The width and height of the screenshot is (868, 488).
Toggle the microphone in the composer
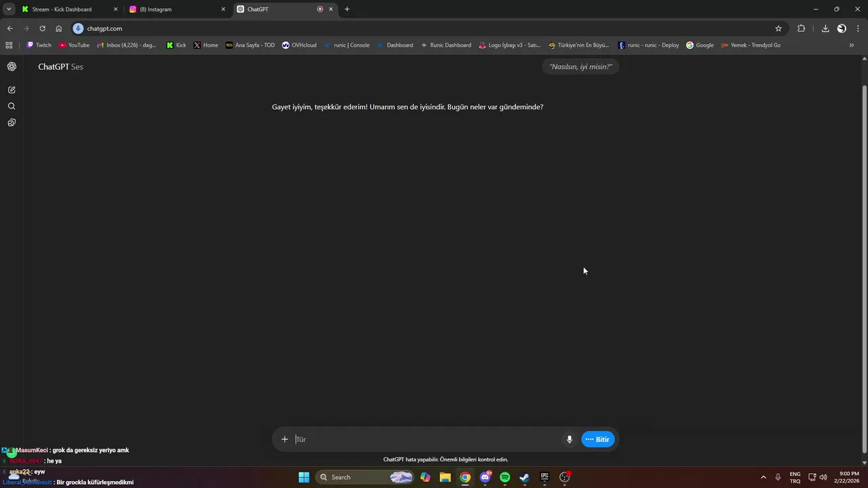pyautogui.click(x=570, y=439)
